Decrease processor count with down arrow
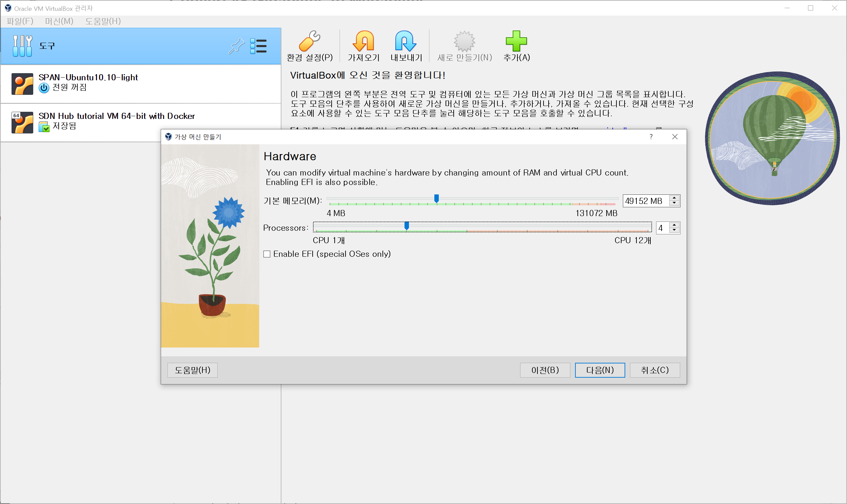 (674, 231)
